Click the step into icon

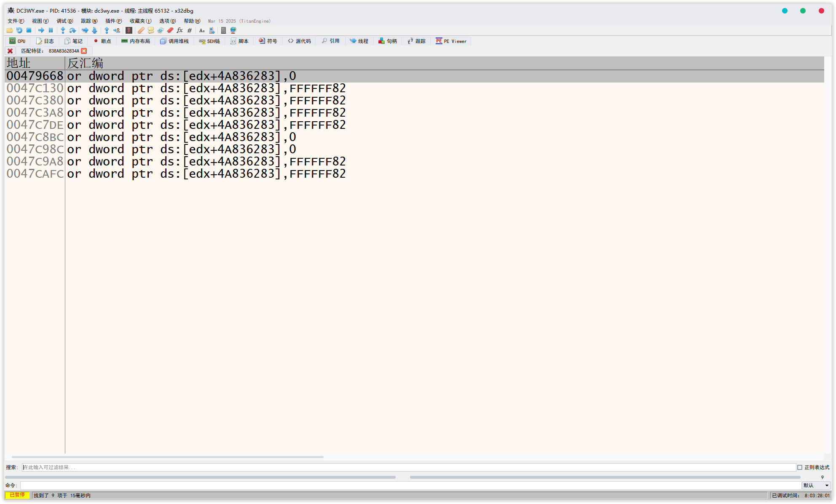tap(63, 30)
